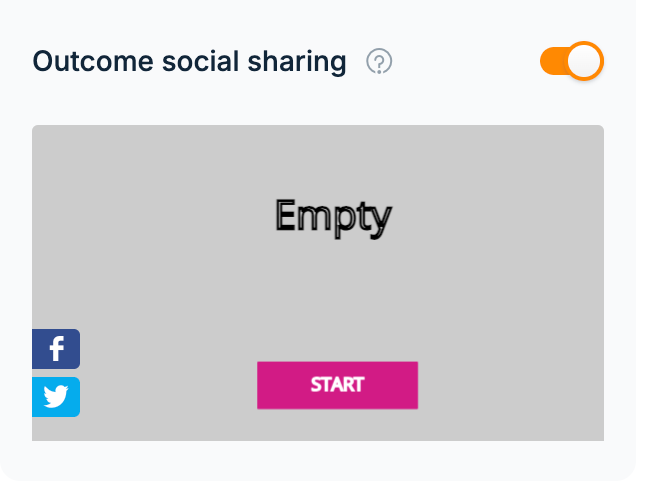Click the 'Empty' title text in preview
The image size is (648, 492).
pos(334,218)
